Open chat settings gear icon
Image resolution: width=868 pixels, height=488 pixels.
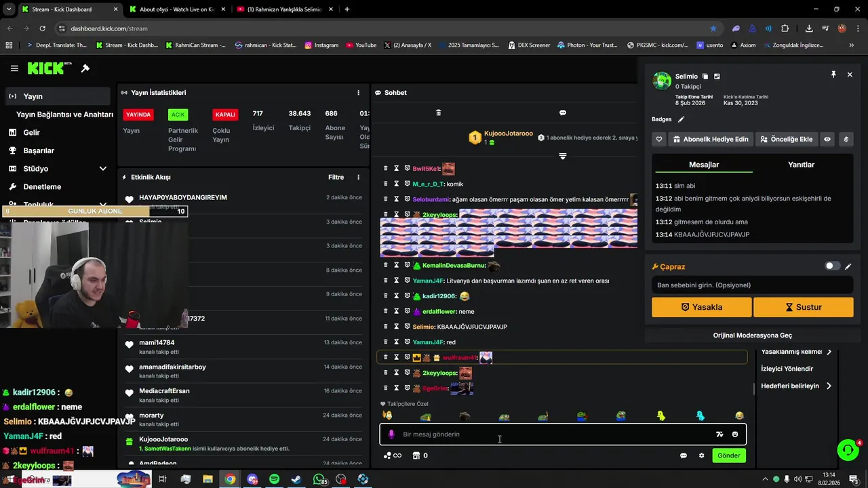click(702, 455)
